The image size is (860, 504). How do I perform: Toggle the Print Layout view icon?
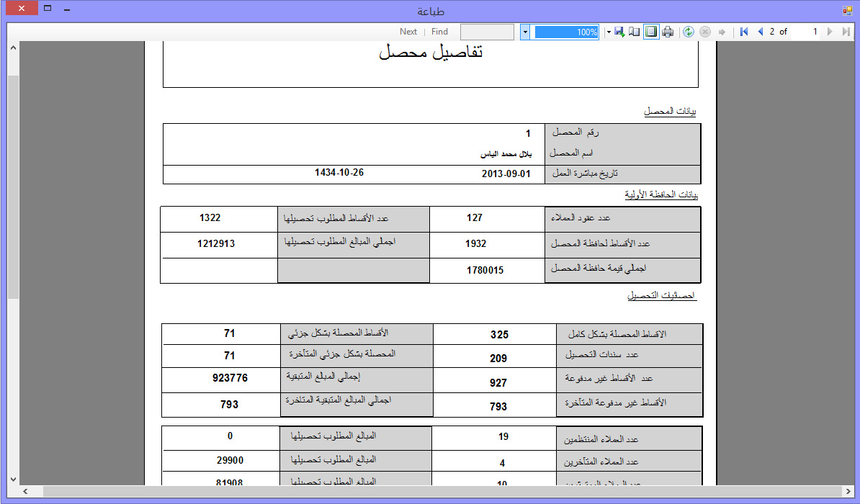coord(651,32)
